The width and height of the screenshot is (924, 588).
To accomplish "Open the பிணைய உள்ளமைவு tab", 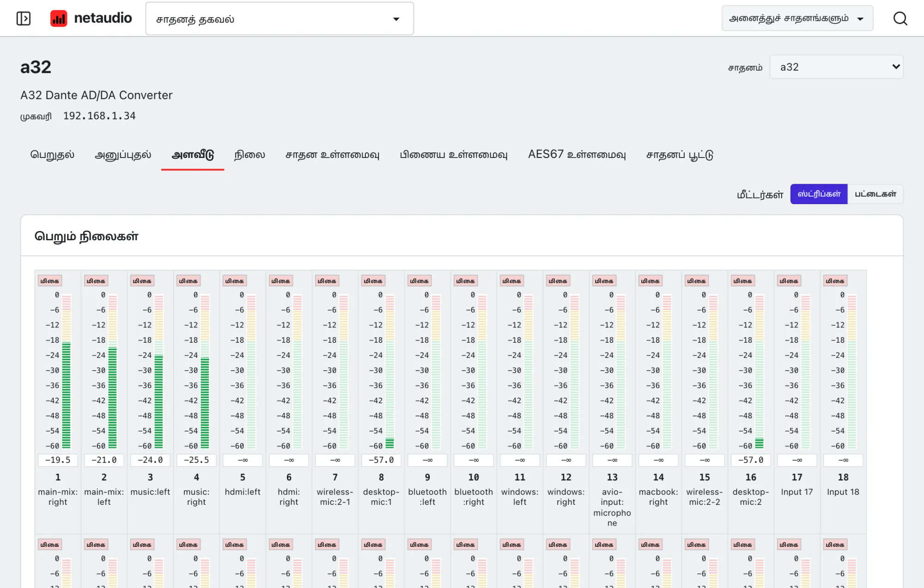I will click(x=454, y=155).
